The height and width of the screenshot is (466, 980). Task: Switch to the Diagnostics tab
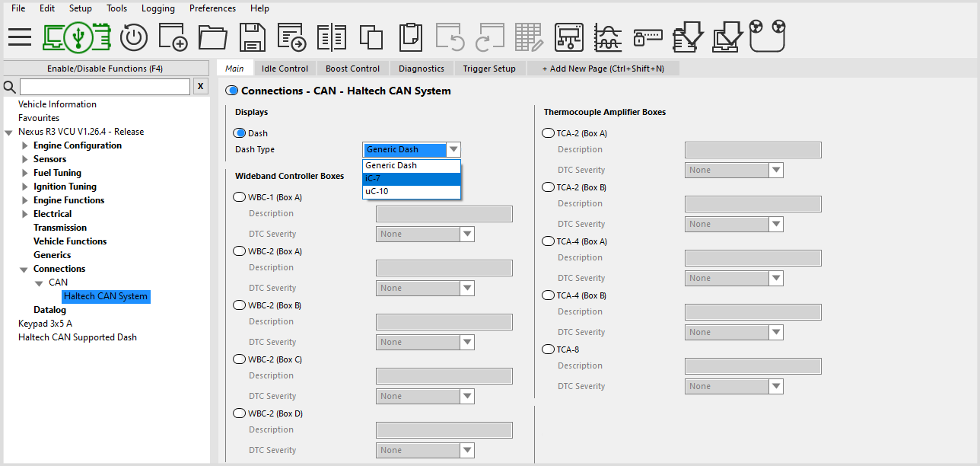(x=422, y=69)
